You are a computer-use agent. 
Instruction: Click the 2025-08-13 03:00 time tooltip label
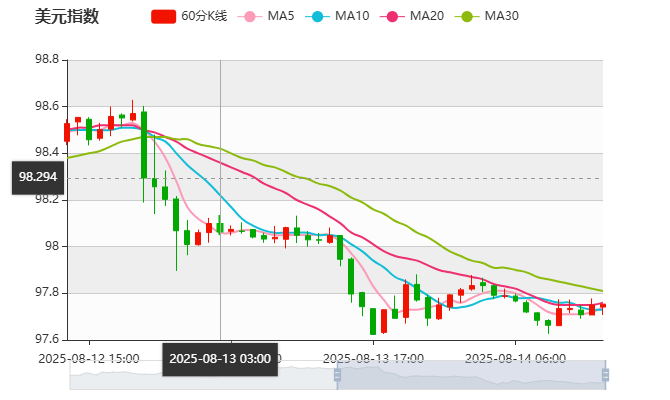point(220,358)
